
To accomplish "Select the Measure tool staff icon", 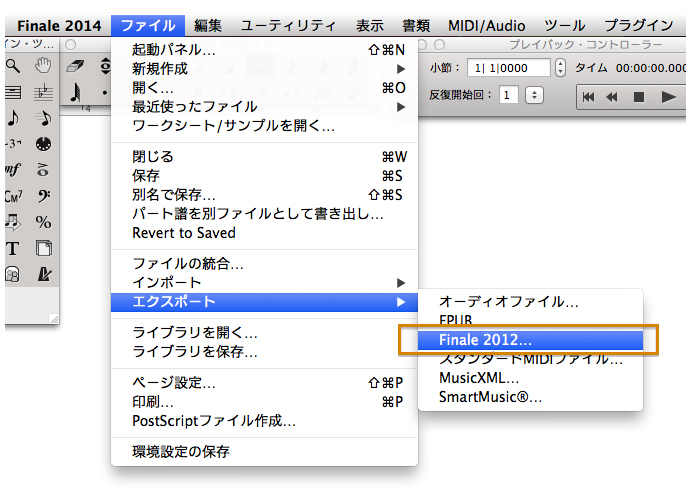I will (x=13, y=92).
